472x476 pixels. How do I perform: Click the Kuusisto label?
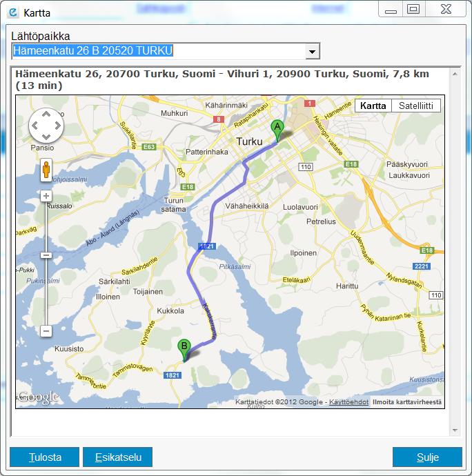(x=69, y=349)
